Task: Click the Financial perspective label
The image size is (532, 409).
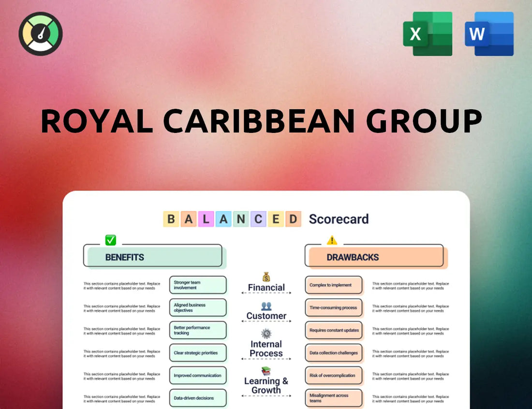Action: [266, 288]
